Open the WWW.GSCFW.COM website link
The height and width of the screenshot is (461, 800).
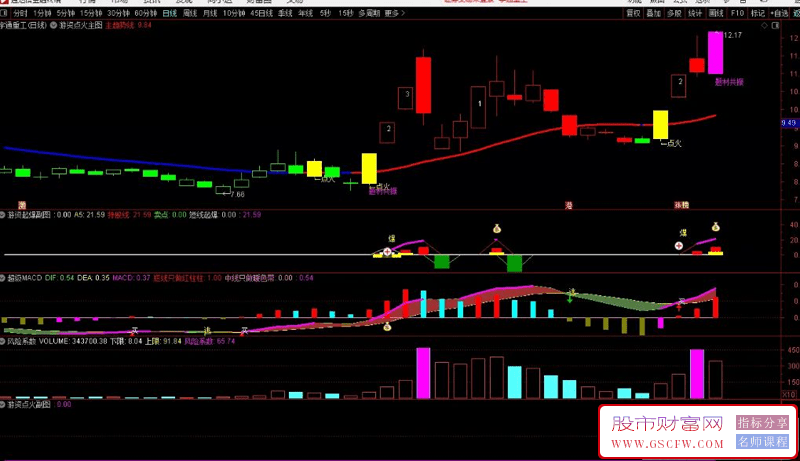(x=667, y=444)
